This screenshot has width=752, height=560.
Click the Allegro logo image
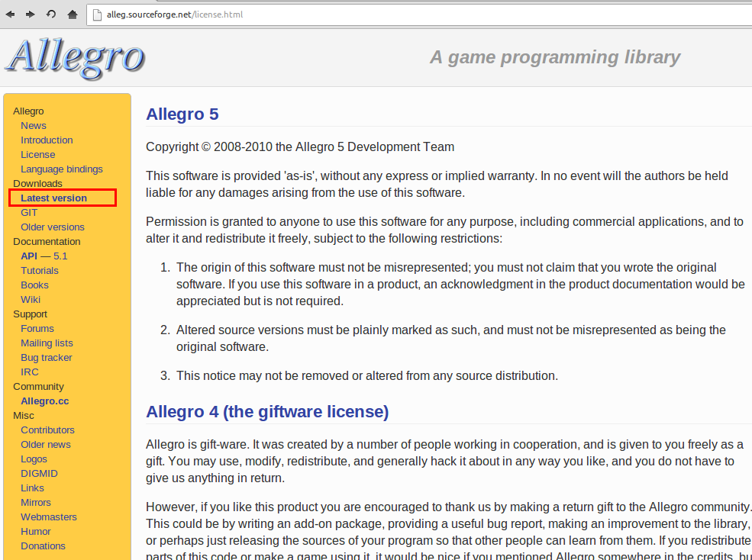coord(75,59)
